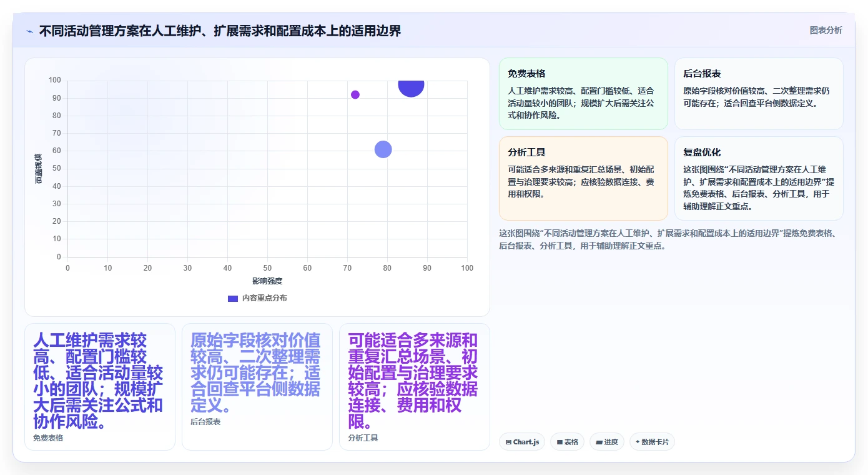Open the 免费表格 info card
The image size is (868, 475).
pos(583,94)
